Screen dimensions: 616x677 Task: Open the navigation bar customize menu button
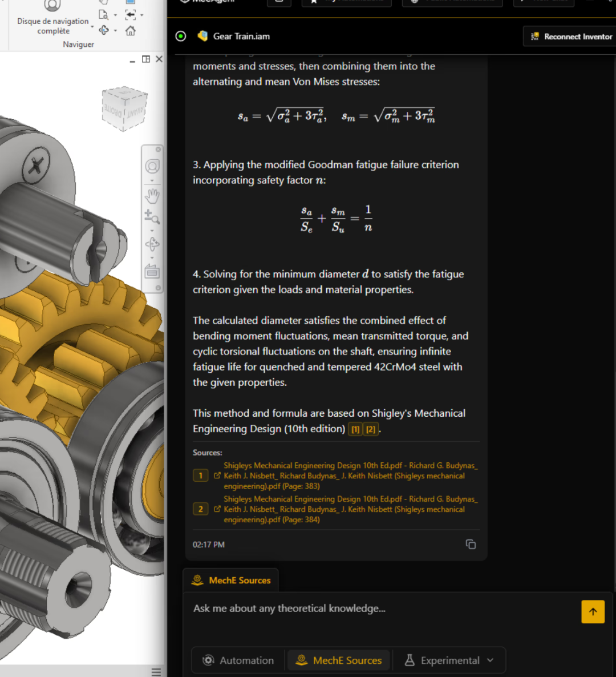[x=158, y=288]
